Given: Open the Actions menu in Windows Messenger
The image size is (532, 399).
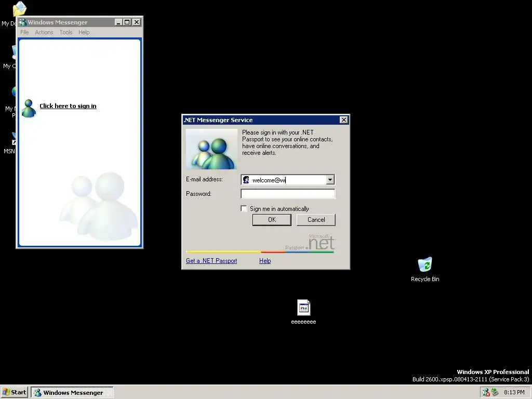Looking at the screenshot, I should click(44, 32).
